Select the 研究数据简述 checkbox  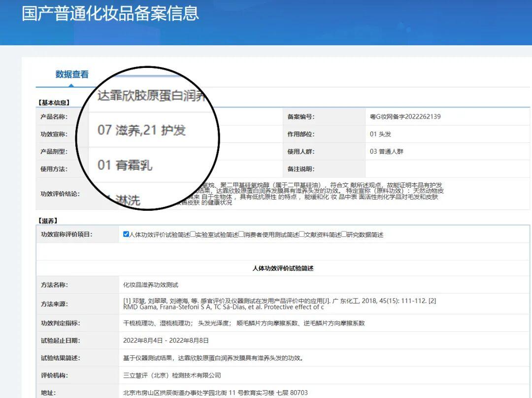tap(344, 234)
